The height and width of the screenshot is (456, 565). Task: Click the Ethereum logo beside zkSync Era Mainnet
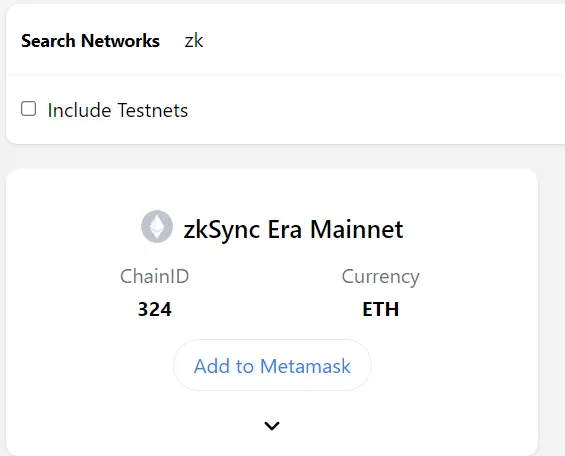pyautogui.click(x=157, y=227)
